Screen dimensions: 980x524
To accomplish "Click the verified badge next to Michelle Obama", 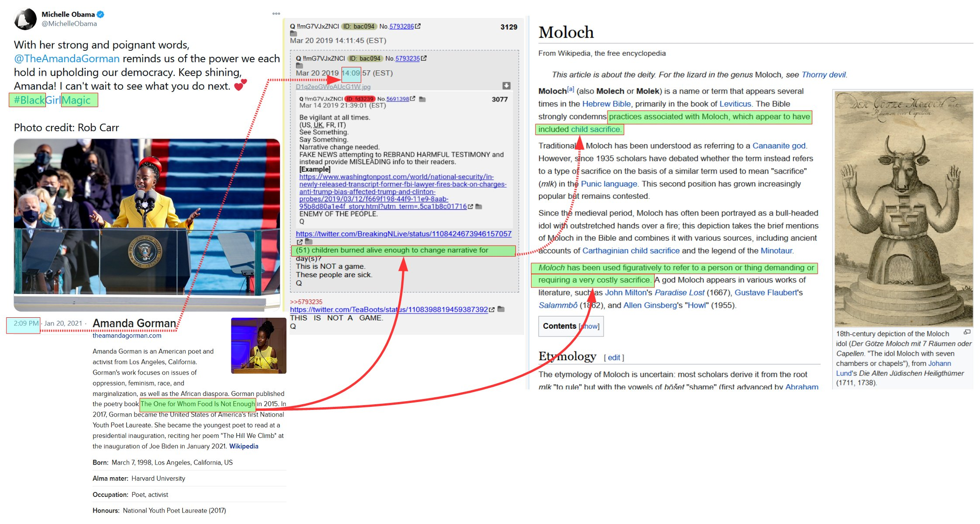I will (x=100, y=14).
